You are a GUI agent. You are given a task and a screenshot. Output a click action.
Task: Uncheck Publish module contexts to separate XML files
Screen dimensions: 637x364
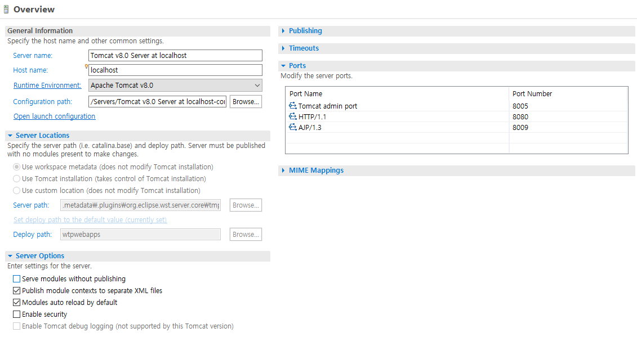17,290
